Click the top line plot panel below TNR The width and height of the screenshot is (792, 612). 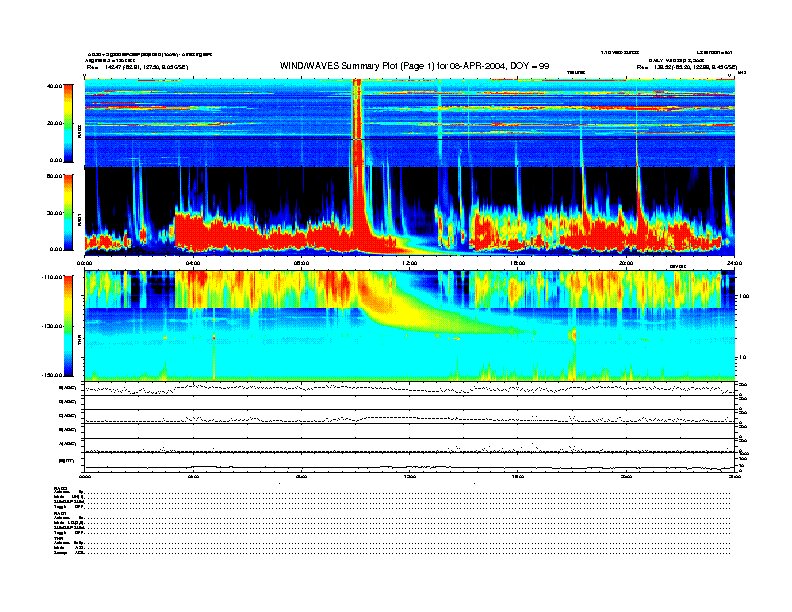(410, 387)
